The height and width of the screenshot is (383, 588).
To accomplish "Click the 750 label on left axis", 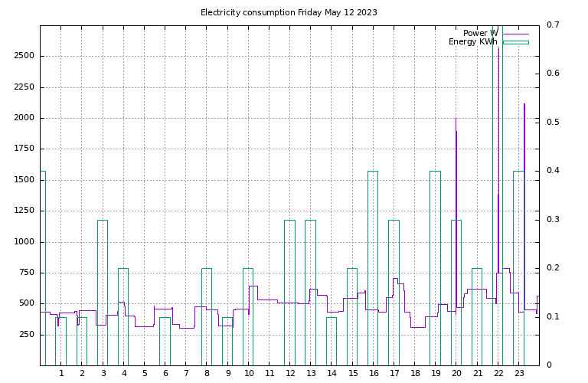I will tap(27, 273).
